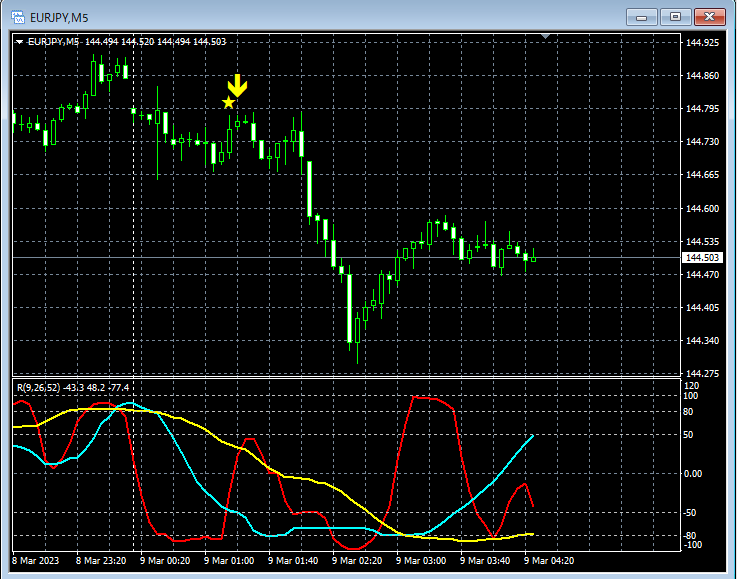Viewport: 737px width, 579px height.
Task: Click the 144.405 price scale label
Action: [703, 308]
